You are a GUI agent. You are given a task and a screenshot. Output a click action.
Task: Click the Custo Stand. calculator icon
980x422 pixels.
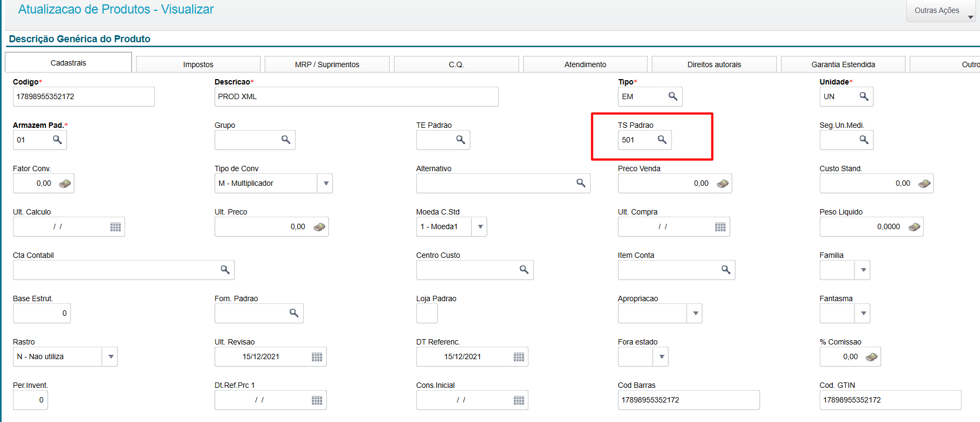(924, 184)
